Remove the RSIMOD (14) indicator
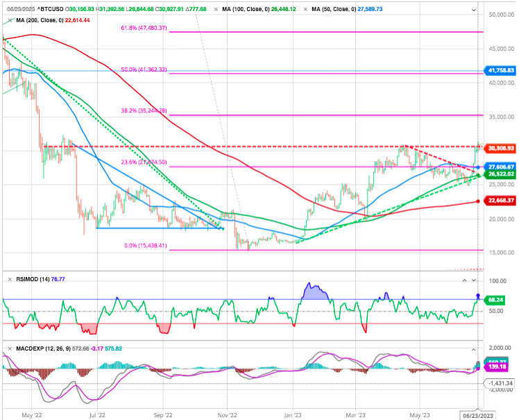 [10, 279]
